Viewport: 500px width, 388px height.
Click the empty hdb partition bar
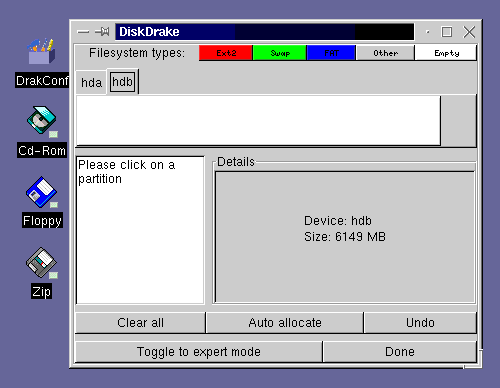click(258, 121)
